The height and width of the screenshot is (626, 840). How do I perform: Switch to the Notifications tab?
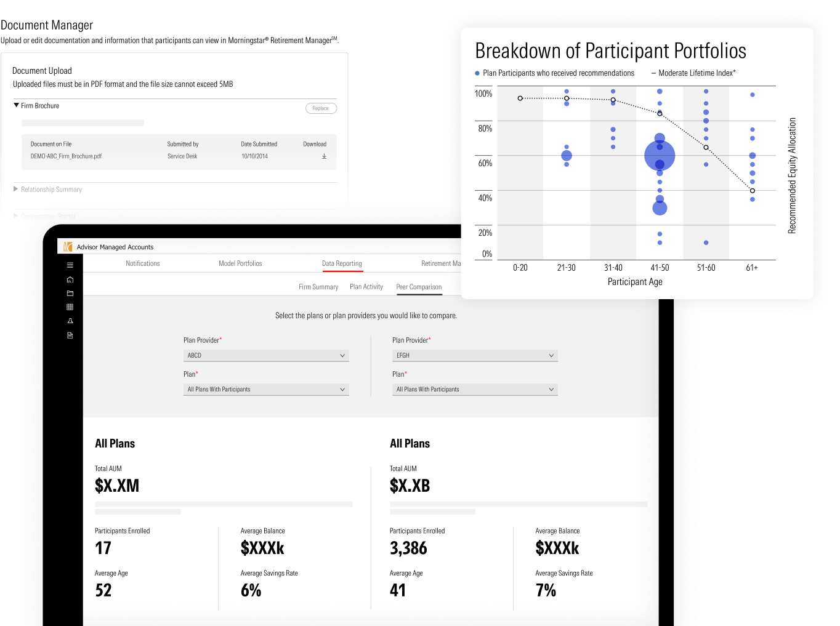[x=143, y=263]
